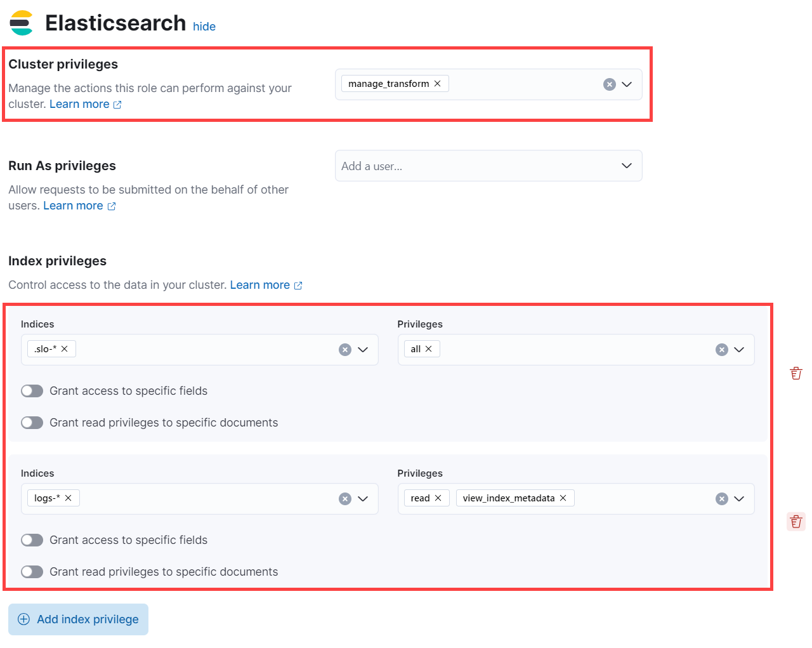The width and height of the screenshot is (812, 648).
Task: Remove the manage_transform cluster privilege tag
Action: pyautogui.click(x=437, y=83)
